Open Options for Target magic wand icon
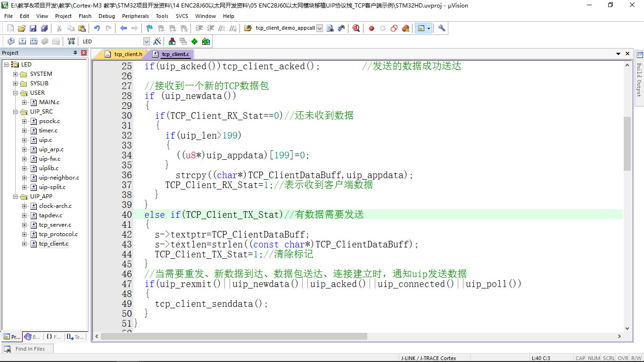Image resolution: width=644 pixels, height=362 pixels. [x=157, y=41]
